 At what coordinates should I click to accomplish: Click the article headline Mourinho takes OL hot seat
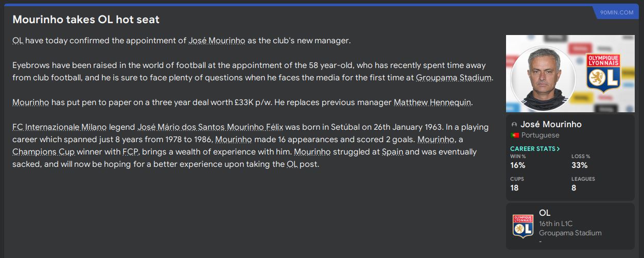[86, 20]
